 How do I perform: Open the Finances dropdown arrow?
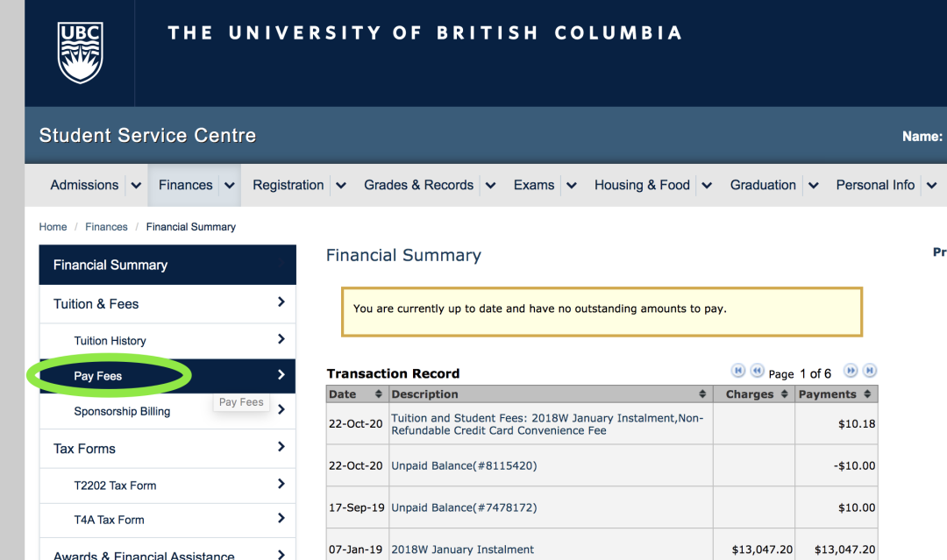(x=230, y=186)
